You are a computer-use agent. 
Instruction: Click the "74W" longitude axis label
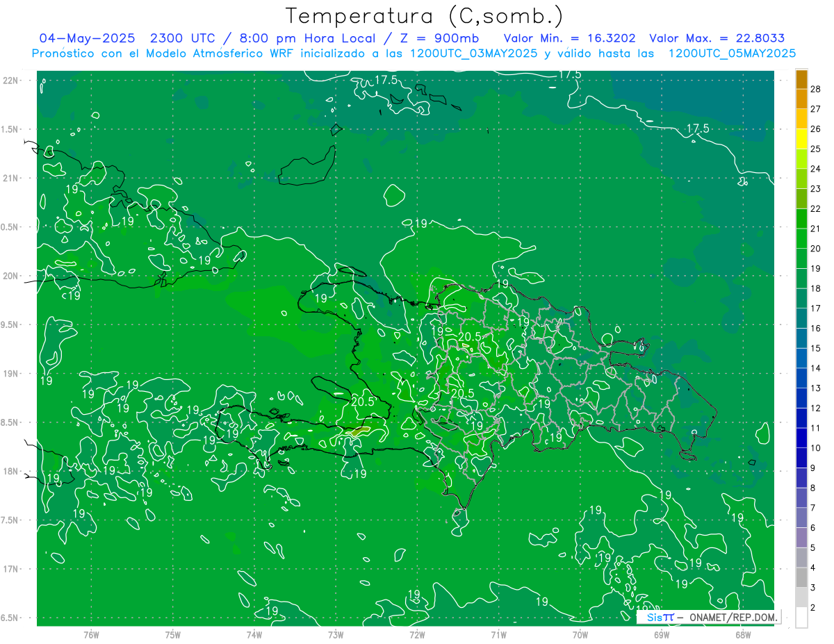(x=254, y=635)
